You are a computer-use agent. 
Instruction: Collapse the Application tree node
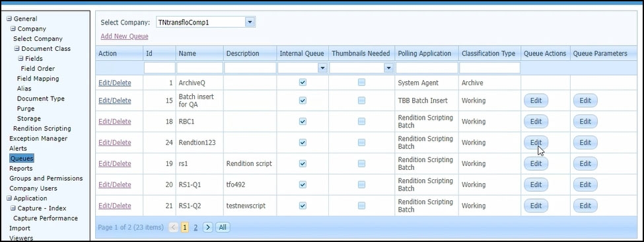pos(9,198)
